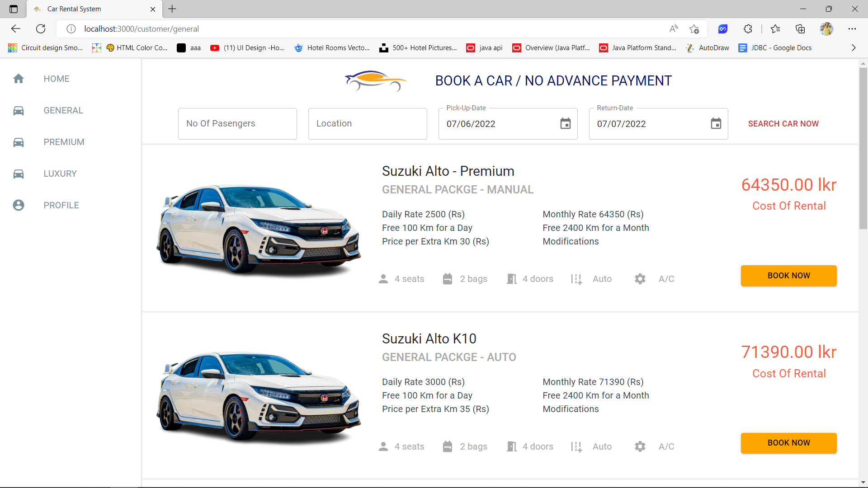Open the Pick-Up-Date calendar picker icon
The image size is (868, 488).
point(566,123)
